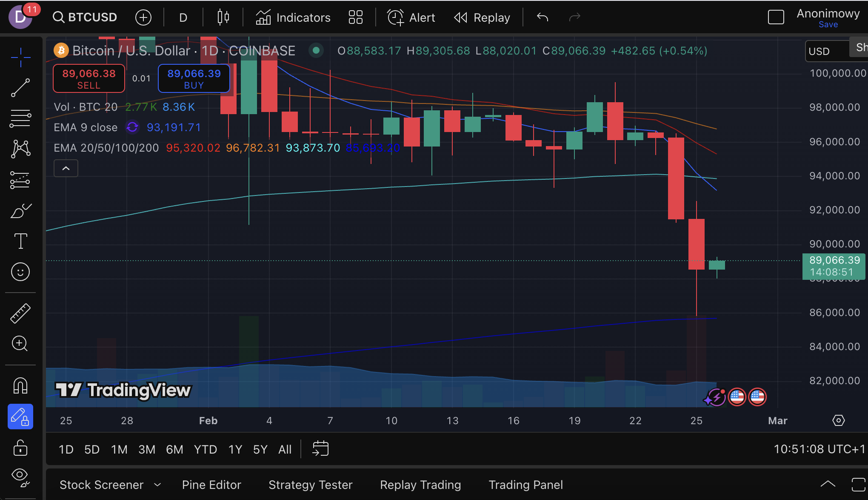Select the 3M time range
Image resolution: width=868 pixels, height=500 pixels.
point(146,449)
